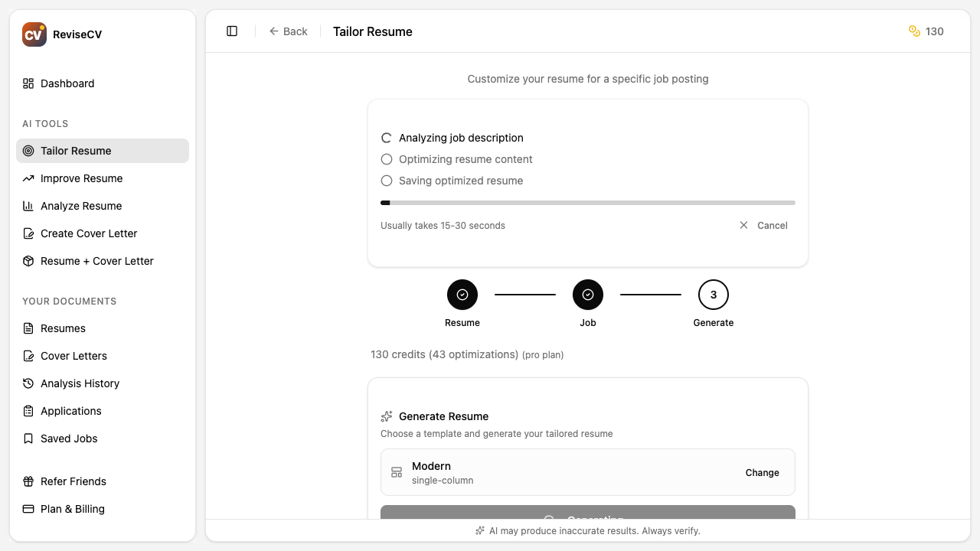Go to completed Job step circle
Screen dimensions: 980x551
588,295
